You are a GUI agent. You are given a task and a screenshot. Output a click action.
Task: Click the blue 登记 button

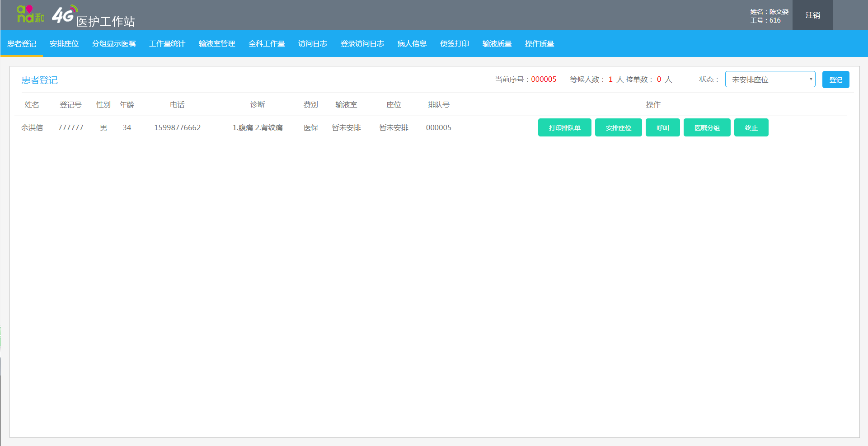tap(836, 80)
